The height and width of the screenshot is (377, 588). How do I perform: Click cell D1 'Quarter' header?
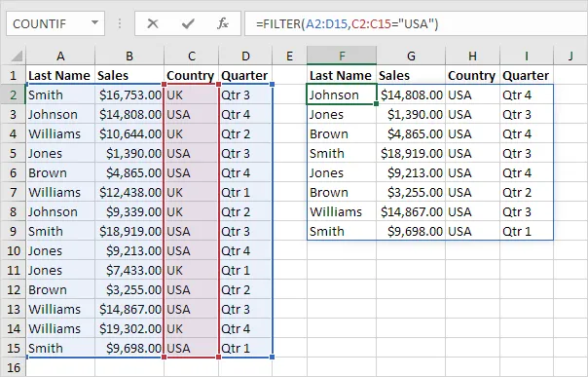click(x=245, y=75)
